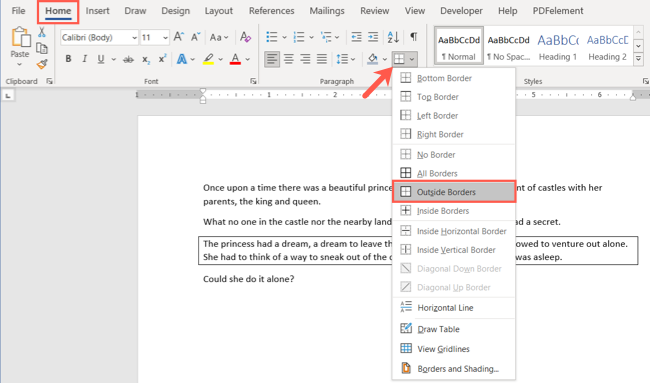The height and width of the screenshot is (383, 650).
Task: Expand the Paste options arrow
Action: coord(19,65)
